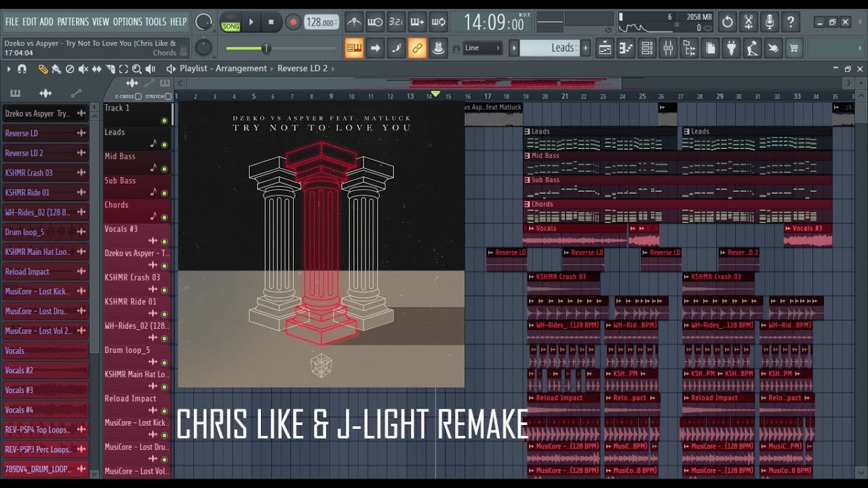
Task: Open the Piano roll view icon
Action: pyautogui.click(x=626, y=47)
